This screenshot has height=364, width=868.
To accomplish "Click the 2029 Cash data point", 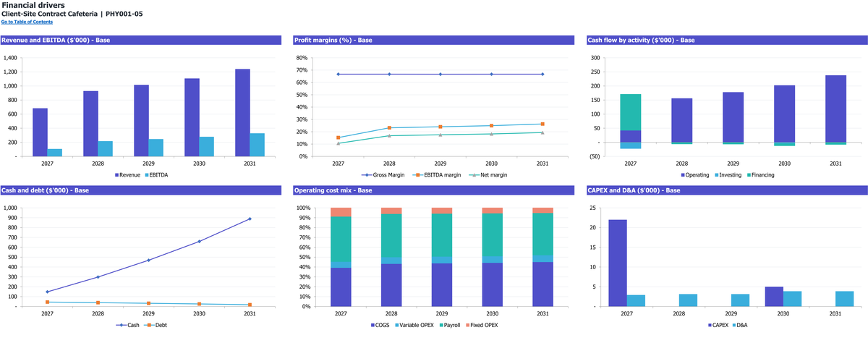I will (148, 260).
